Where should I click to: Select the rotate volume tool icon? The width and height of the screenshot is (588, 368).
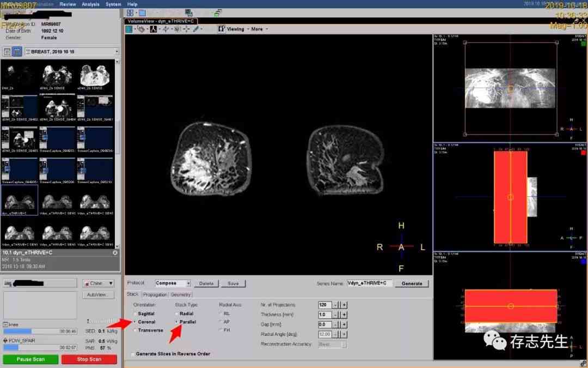click(141, 29)
